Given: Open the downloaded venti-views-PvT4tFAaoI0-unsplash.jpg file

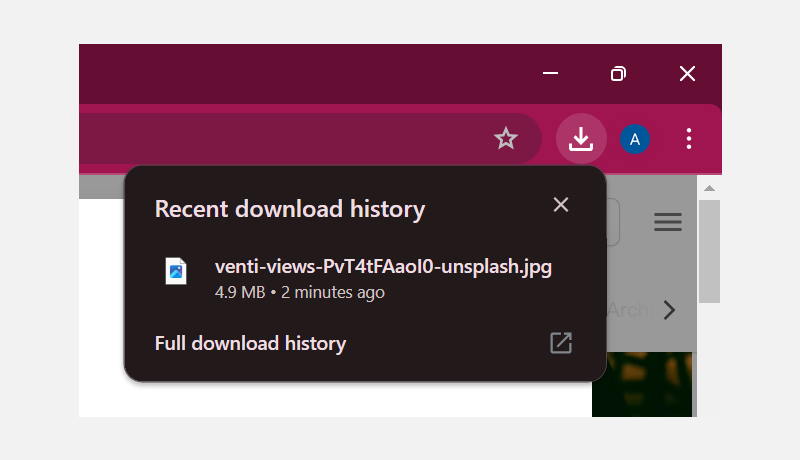Looking at the screenshot, I should (x=383, y=267).
